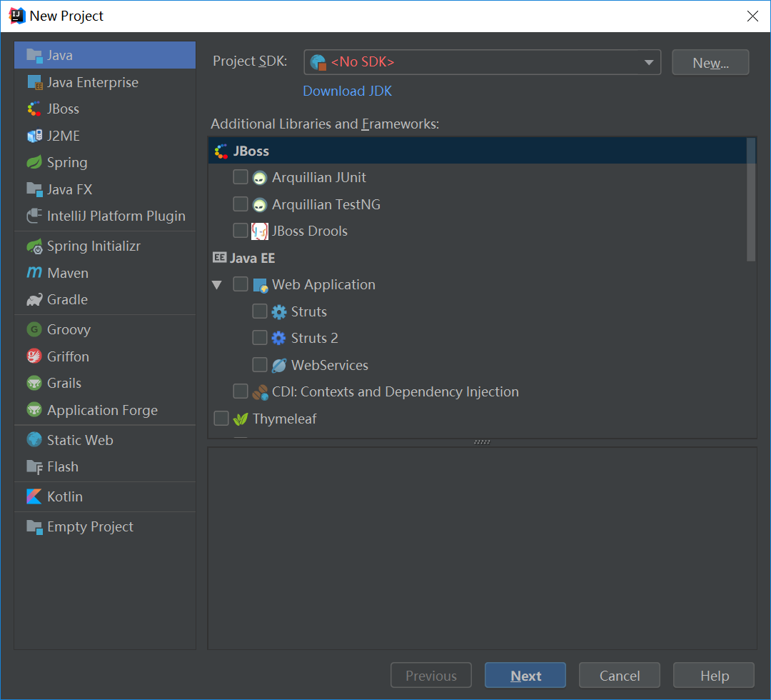Viewport: 771px width, 700px height.
Task: Click the Java Enterprise icon
Action: coord(34,82)
